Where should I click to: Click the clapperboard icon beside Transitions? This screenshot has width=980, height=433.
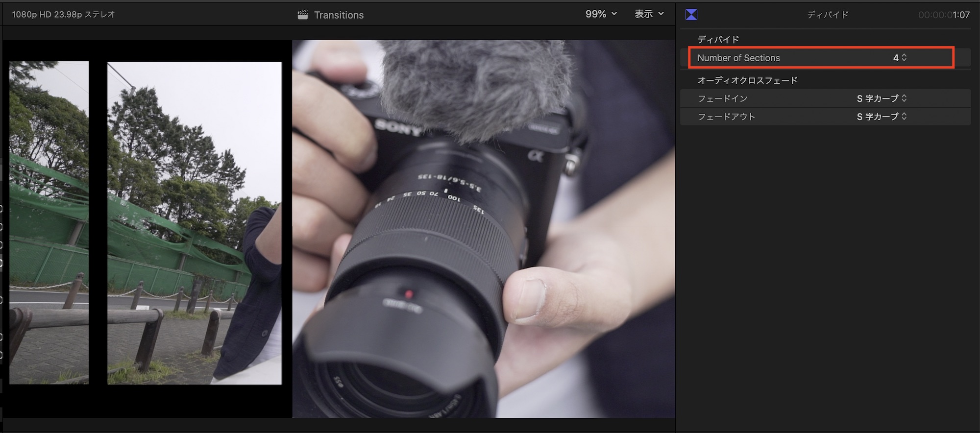pyautogui.click(x=302, y=15)
